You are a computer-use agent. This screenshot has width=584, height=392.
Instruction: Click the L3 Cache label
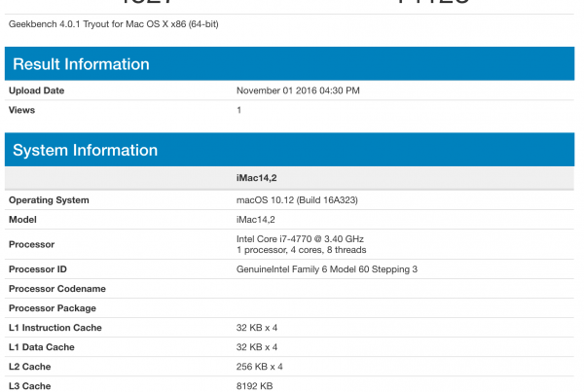(x=30, y=386)
